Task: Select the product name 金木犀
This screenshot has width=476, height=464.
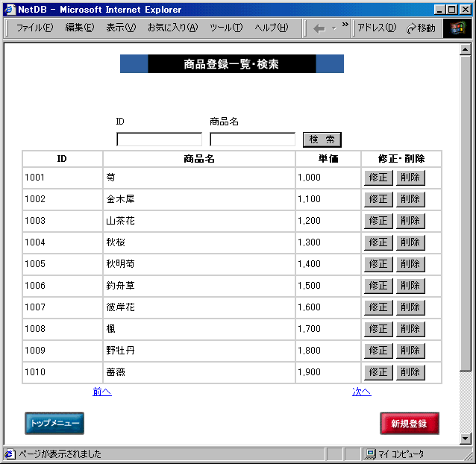Action: 120,199
